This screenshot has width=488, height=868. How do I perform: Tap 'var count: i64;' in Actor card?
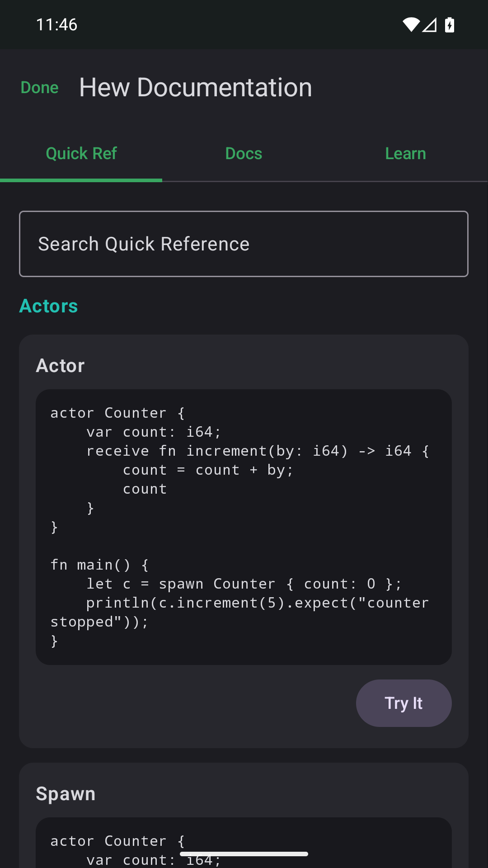[154, 432]
